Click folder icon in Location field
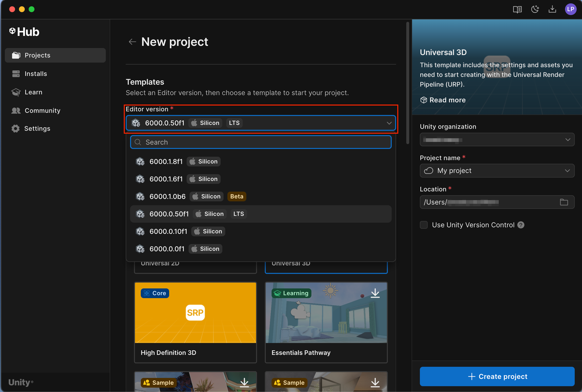Image resolution: width=582 pixels, height=392 pixels. click(x=564, y=202)
